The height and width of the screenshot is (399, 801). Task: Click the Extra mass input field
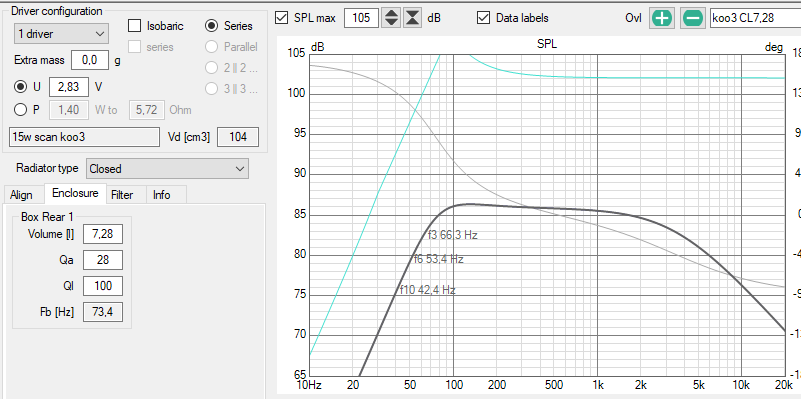click(x=89, y=60)
